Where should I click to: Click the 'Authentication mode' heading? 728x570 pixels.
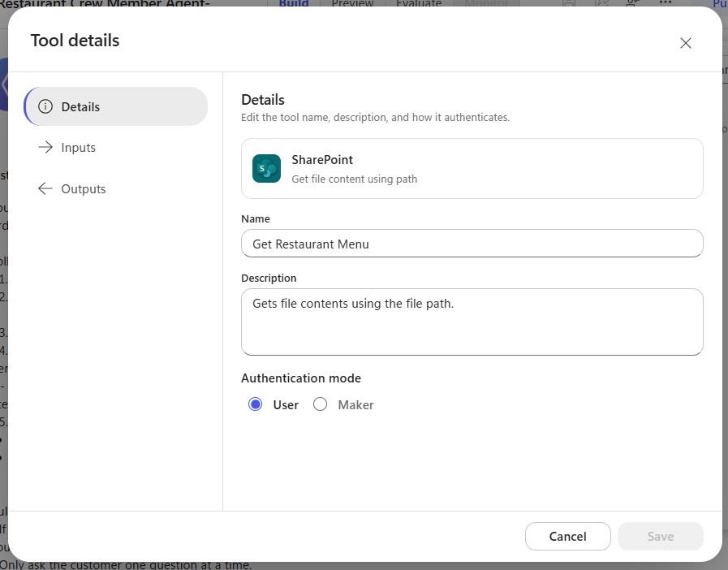[x=301, y=378]
